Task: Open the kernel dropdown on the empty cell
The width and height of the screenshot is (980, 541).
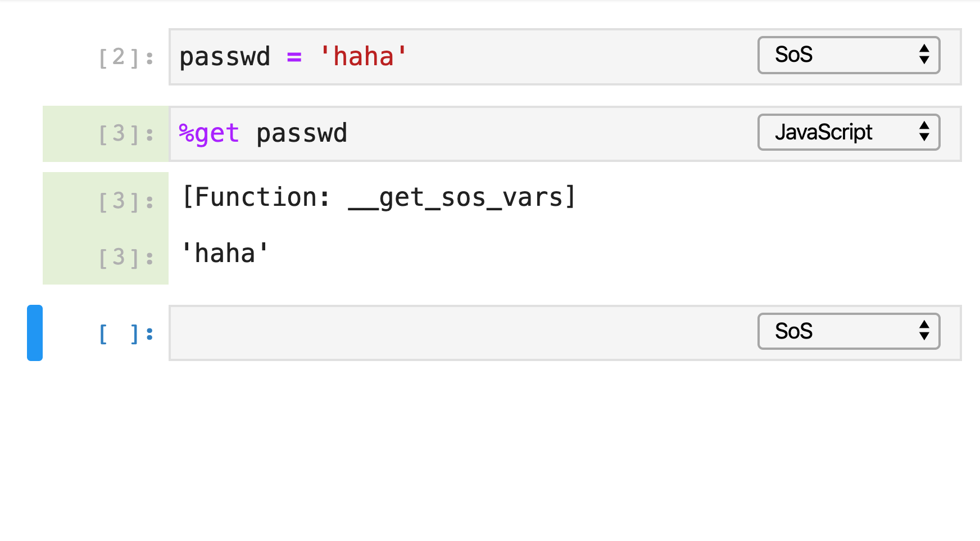Action: coord(848,332)
